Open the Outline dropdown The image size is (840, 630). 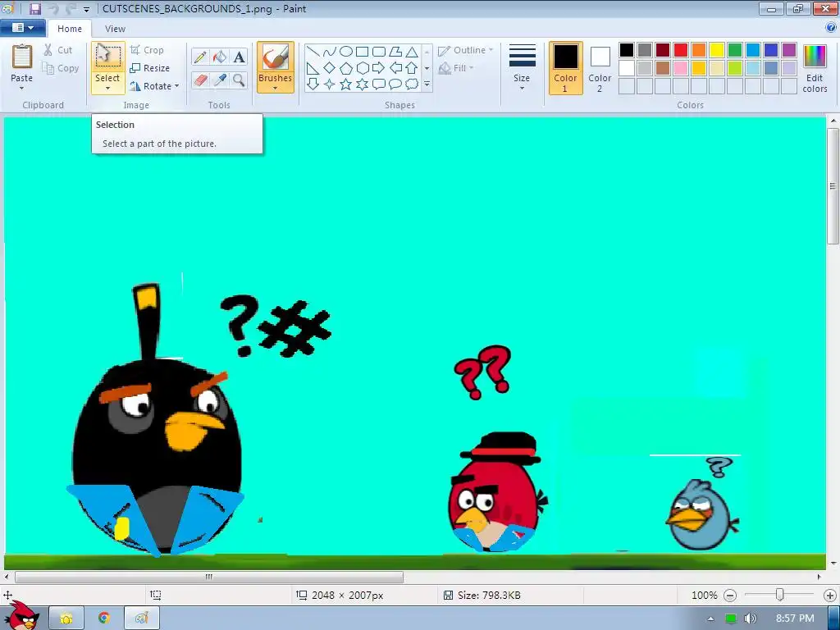coord(466,50)
